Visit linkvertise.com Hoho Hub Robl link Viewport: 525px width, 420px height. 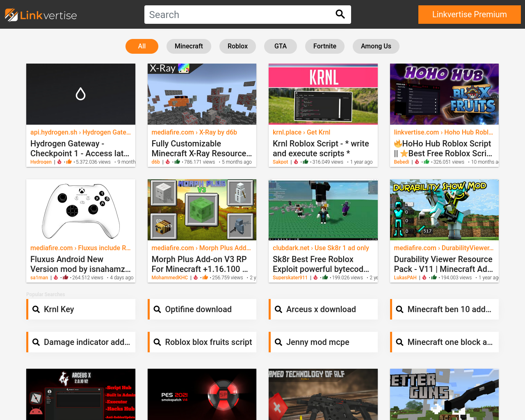pyautogui.click(x=444, y=132)
